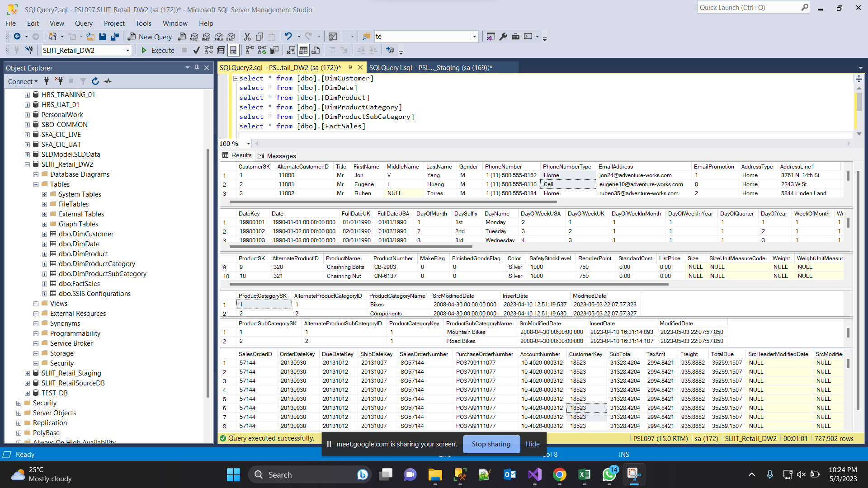The height and width of the screenshot is (488, 868).
Task: Display the estimated execution plan
Action: click(x=208, y=50)
